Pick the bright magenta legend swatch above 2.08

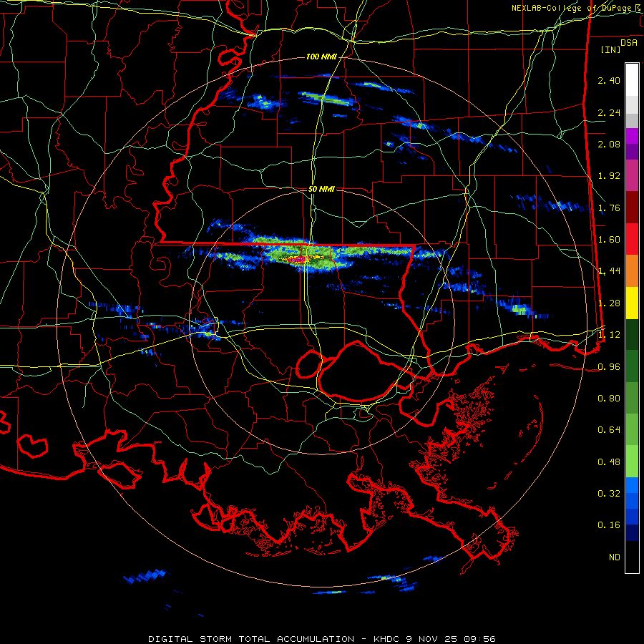point(632,136)
